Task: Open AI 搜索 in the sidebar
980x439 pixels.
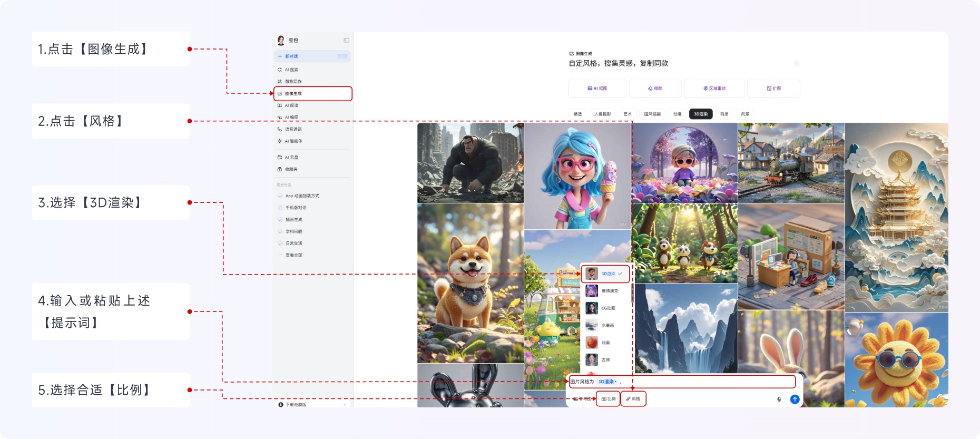Action: [x=291, y=70]
